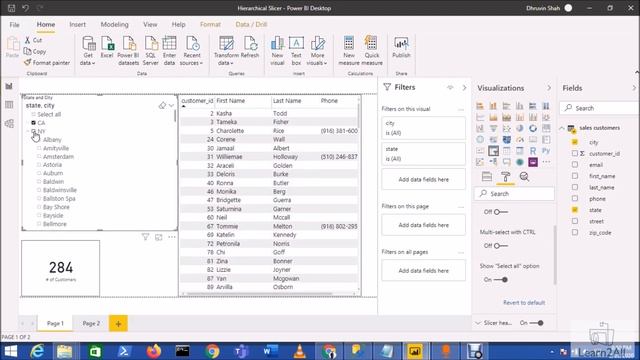The height and width of the screenshot is (360, 640).
Task: Open Chrome from the taskbar
Action: pos(212,351)
